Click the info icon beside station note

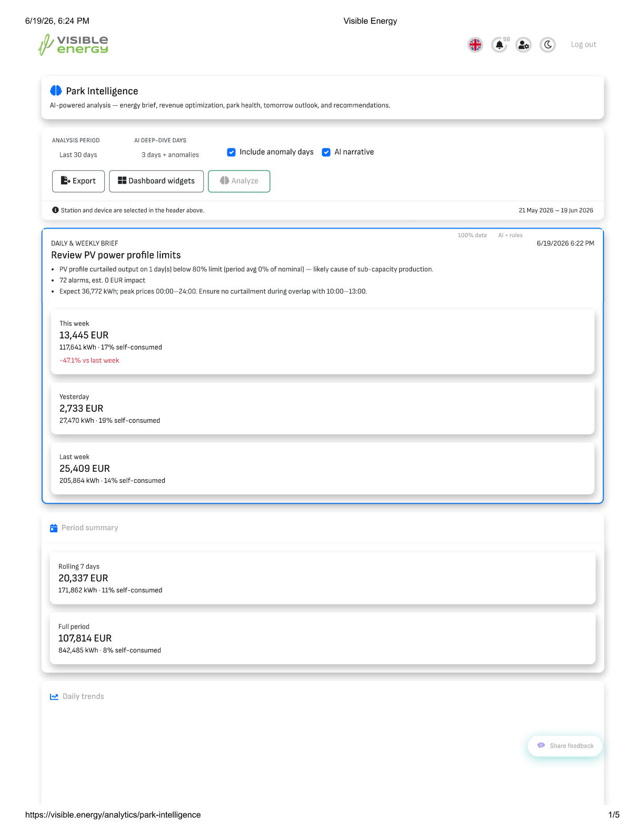click(x=55, y=210)
